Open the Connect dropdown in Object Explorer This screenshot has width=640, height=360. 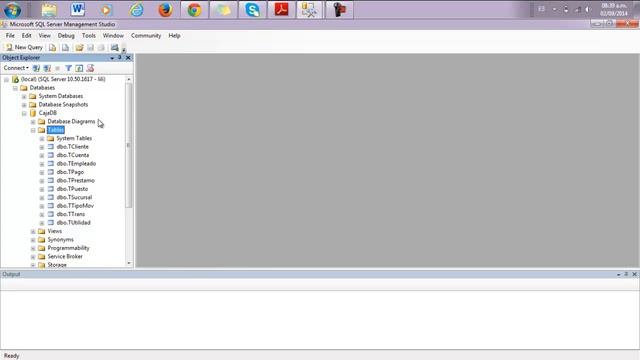coord(16,68)
